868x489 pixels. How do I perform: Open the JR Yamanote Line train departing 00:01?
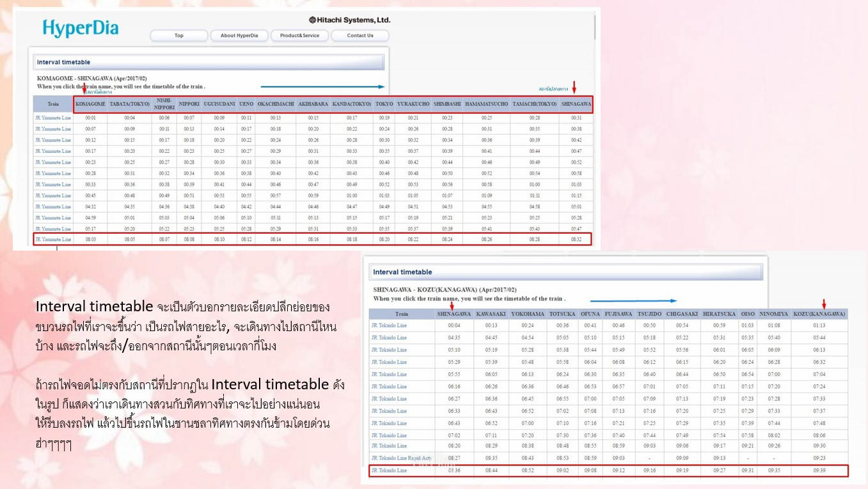click(53, 118)
